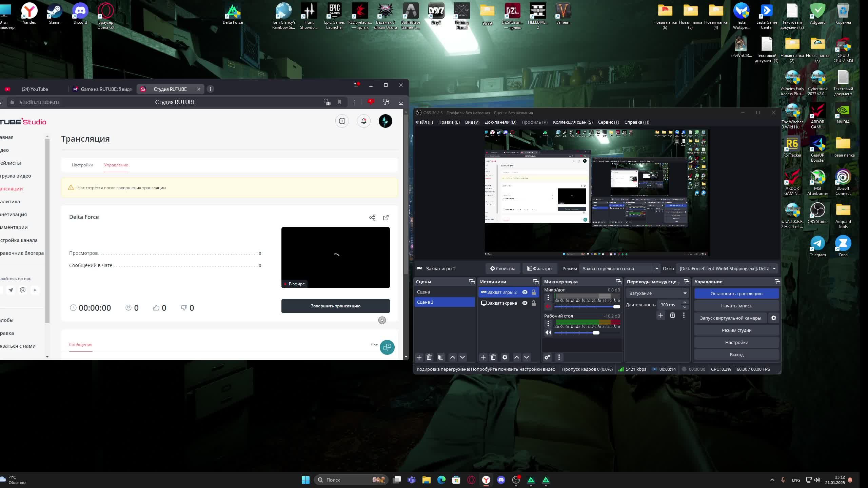
Task: Open OBS Вид menu
Action: click(x=472, y=122)
